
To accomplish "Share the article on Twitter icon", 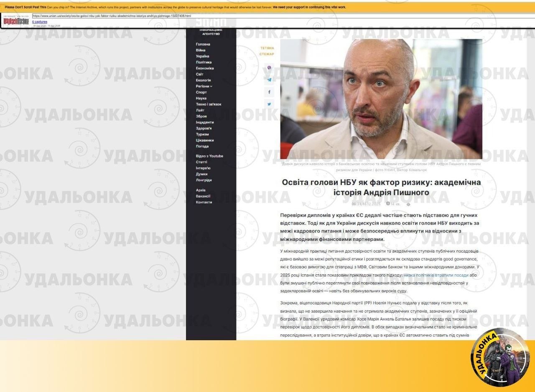I will click(269, 104).
